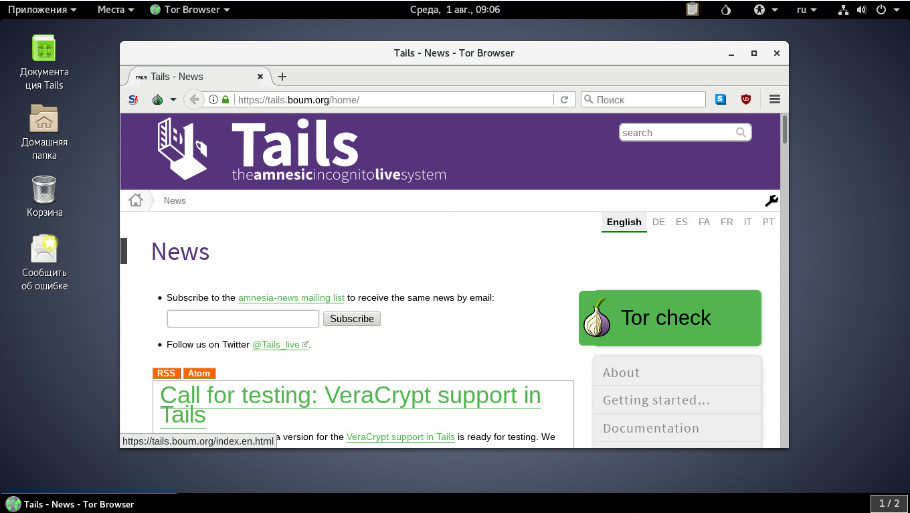Reload the page with the refresh icon
910x513 pixels.
[x=564, y=99]
